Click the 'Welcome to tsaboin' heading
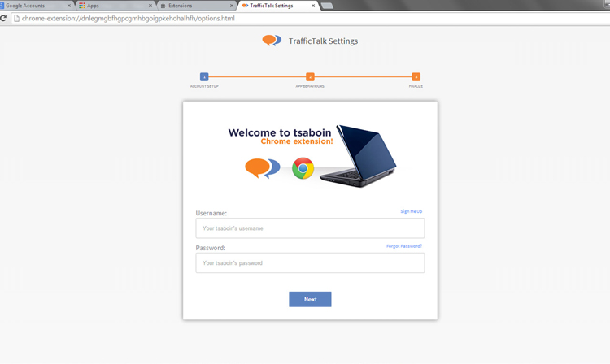610x364 pixels. click(x=280, y=132)
